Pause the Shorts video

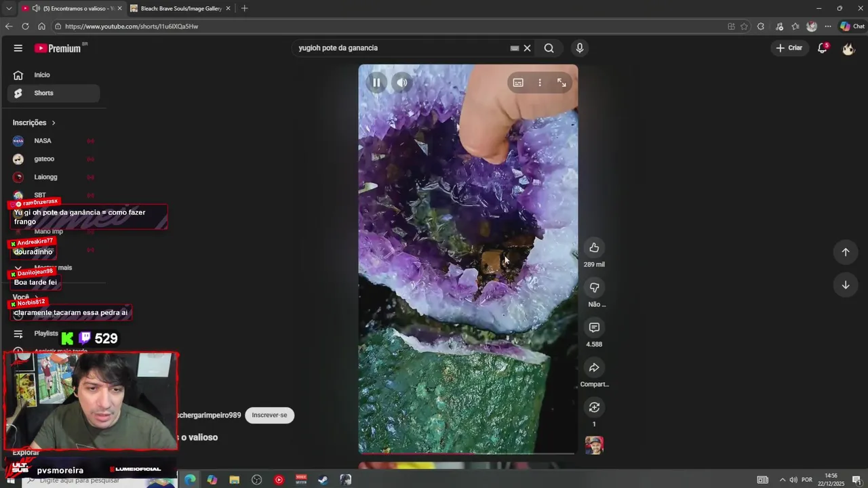tap(376, 83)
